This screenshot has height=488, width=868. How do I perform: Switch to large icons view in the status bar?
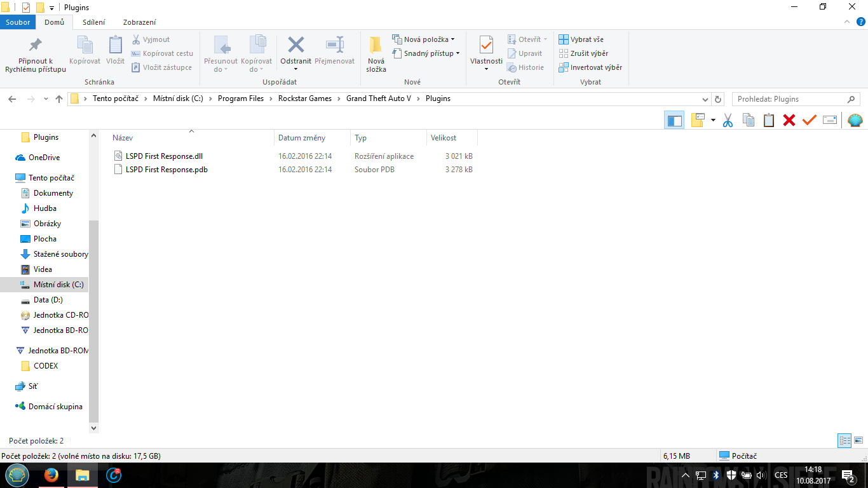point(858,440)
